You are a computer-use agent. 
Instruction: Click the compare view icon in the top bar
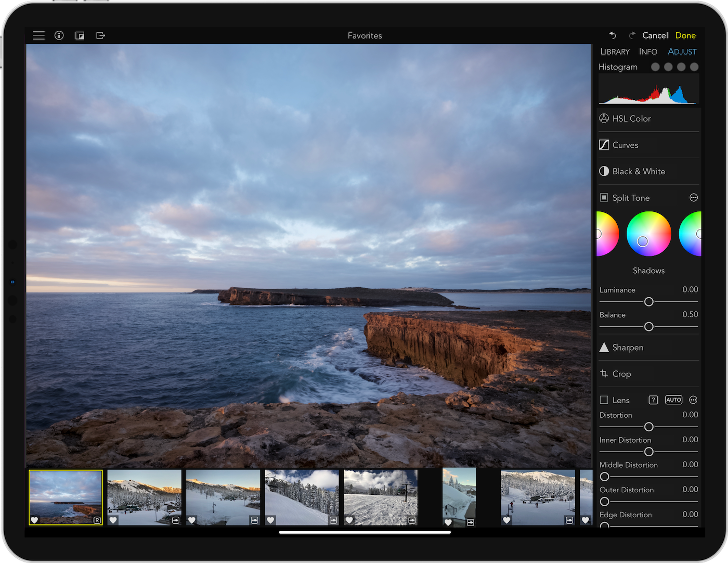pos(80,35)
